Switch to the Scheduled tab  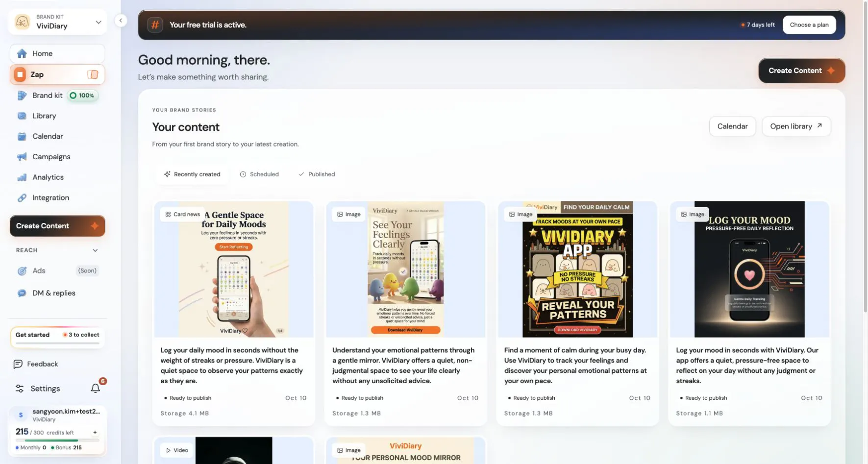point(259,174)
